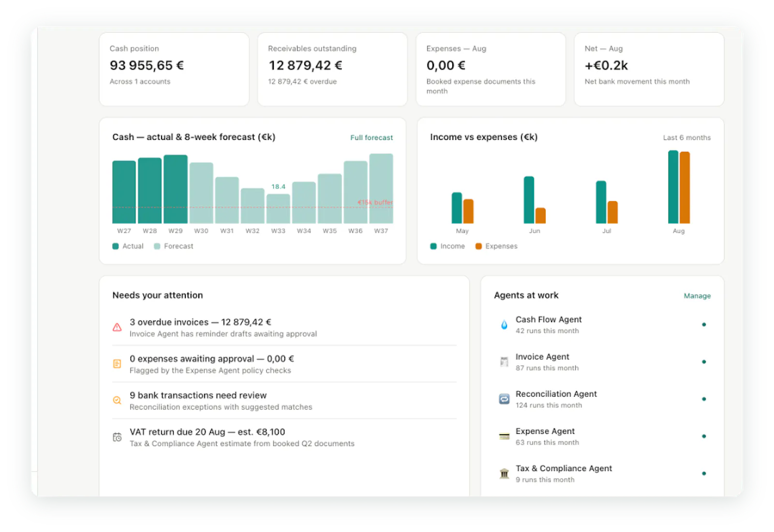
Task: Click the Invoice Agent status dot
Action: tap(704, 362)
